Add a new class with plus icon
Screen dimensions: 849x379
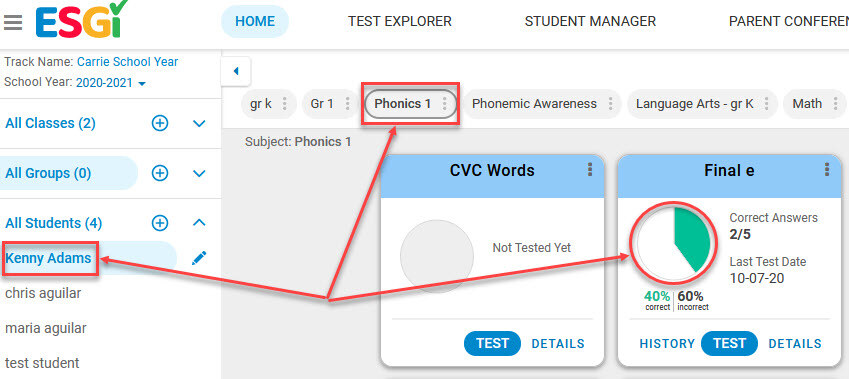(160, 123)
